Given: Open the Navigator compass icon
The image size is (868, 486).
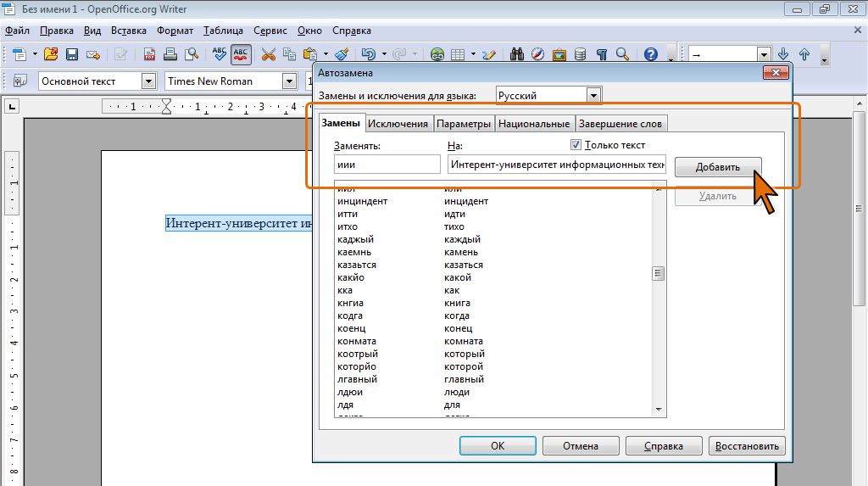Looking at the screenshot, I should point(538,54).
